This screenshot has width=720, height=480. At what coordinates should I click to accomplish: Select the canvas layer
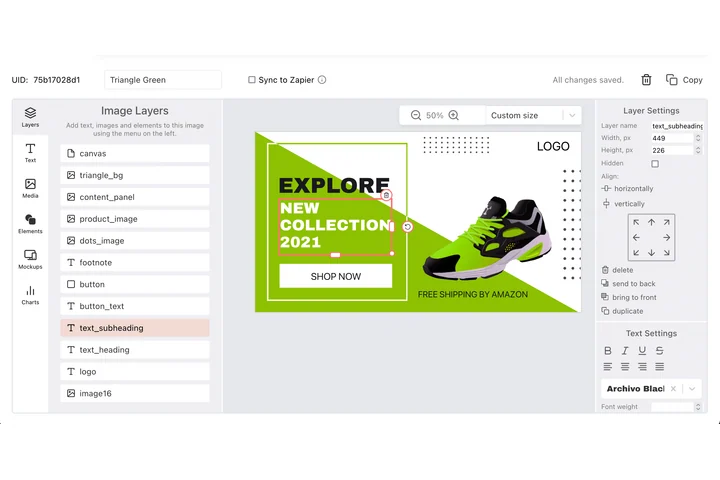click(135, 153)
